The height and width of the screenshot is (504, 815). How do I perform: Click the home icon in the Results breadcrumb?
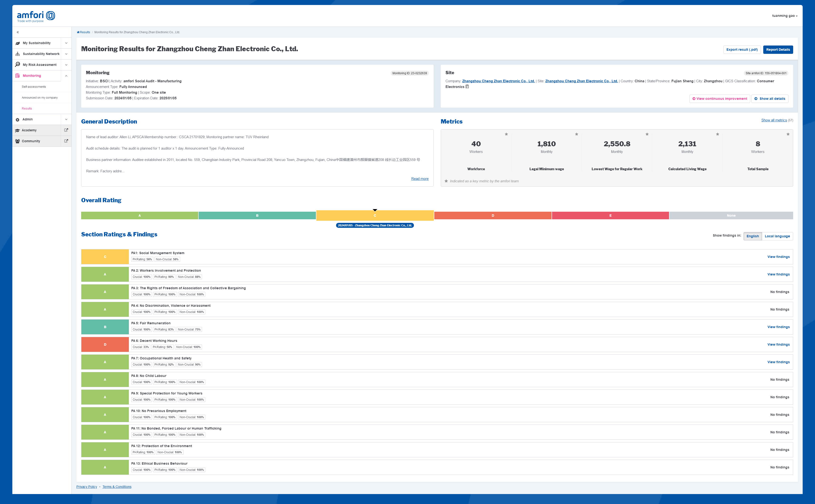(78, 32)
